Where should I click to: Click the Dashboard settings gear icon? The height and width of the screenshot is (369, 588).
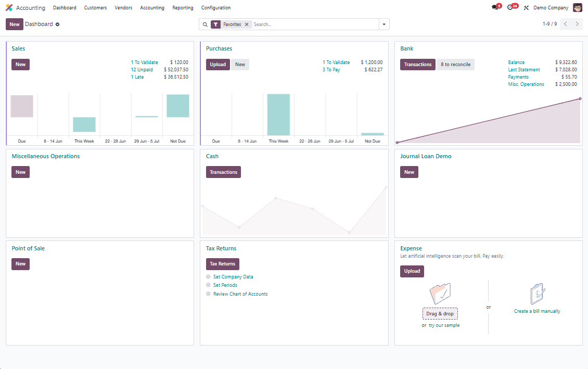[x=58, y=24]
